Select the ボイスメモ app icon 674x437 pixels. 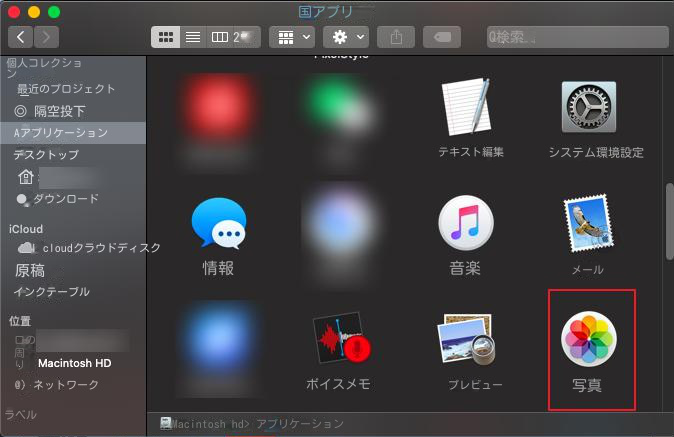pyautogui.click(x=342, y=337)
